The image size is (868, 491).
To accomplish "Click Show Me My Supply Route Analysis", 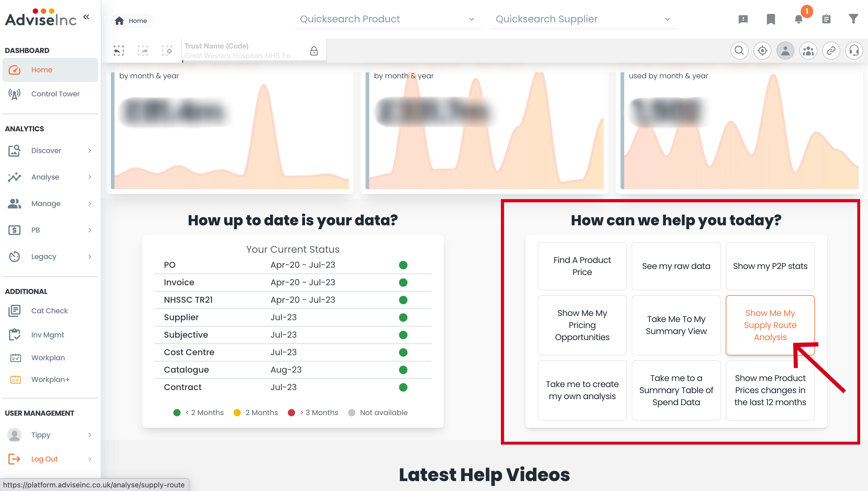I will point(770,325).
